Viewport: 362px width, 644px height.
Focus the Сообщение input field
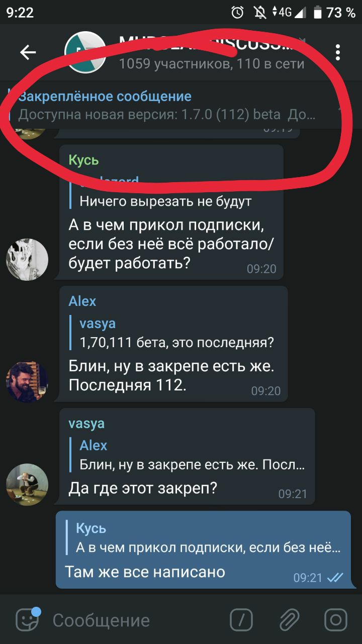coord(136,620)
